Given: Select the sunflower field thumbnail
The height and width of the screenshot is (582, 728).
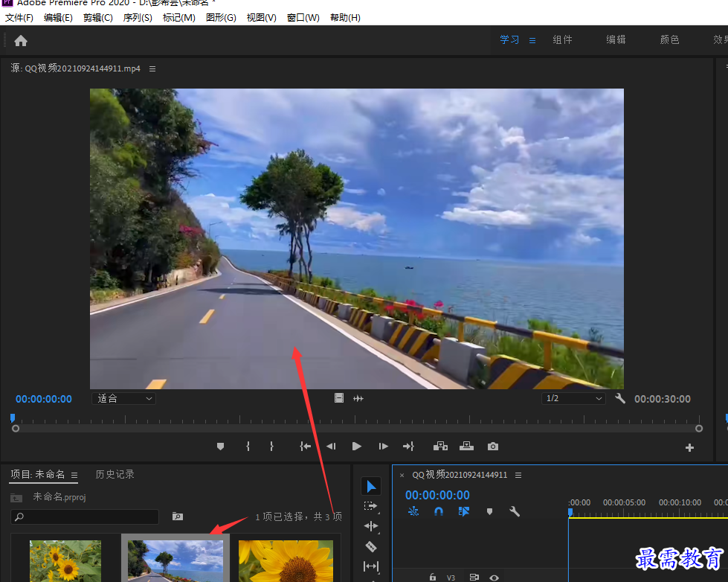Looking at the screenshot, I should tap(65, 560).
